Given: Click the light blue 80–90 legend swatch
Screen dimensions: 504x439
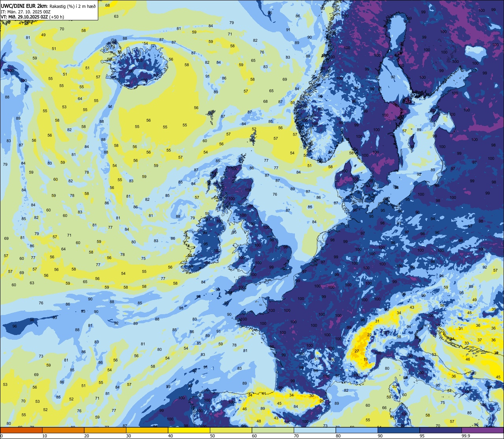Looking at the screenshot, I should (x=357, y=430).
